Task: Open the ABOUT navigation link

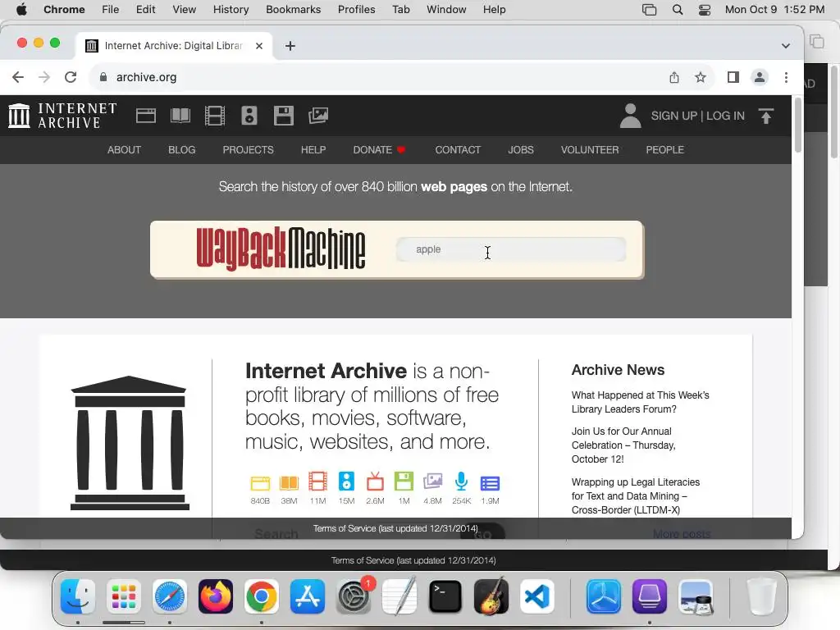Action: click(x=125, y=150)
